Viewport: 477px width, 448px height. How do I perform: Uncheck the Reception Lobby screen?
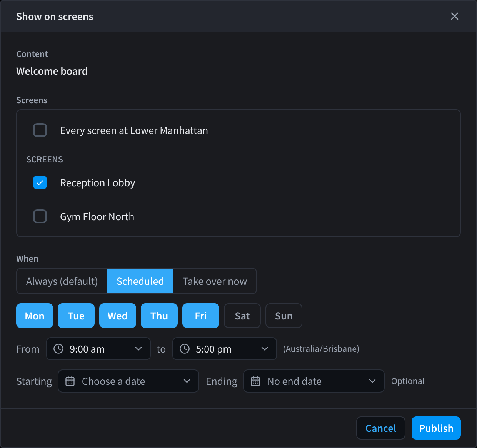pyautogui.click(x=40, y=182)
